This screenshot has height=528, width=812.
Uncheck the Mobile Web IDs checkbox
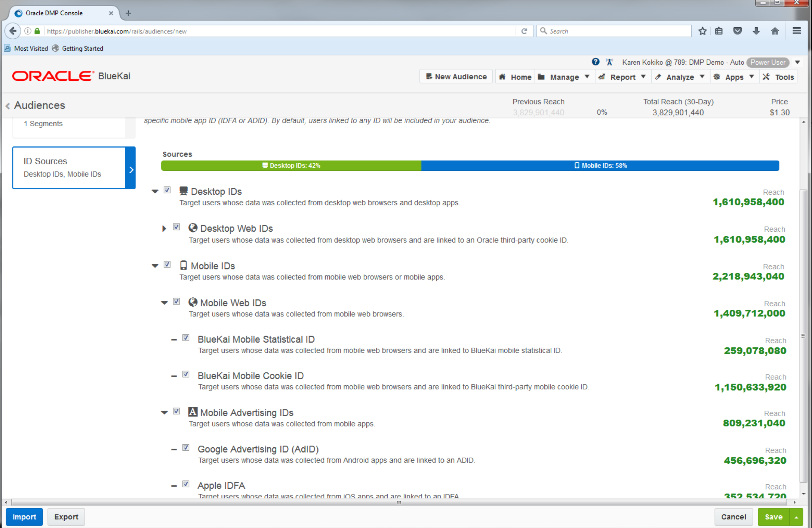coord(176,302)
